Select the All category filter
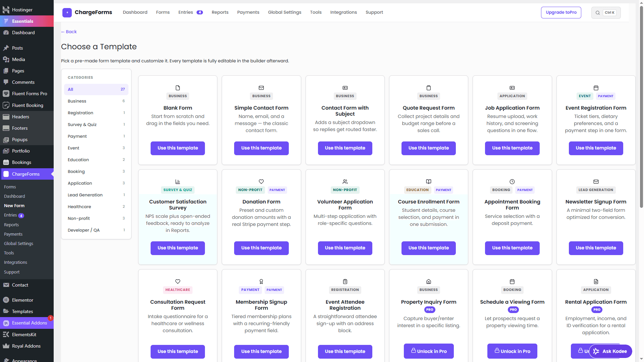The height and width of the screenshot is (362, 644). [x=96, y=89]
